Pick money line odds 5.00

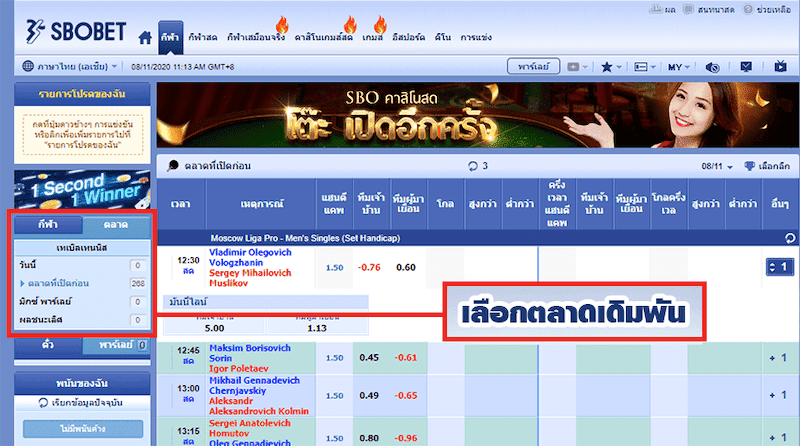pos(214,328)
